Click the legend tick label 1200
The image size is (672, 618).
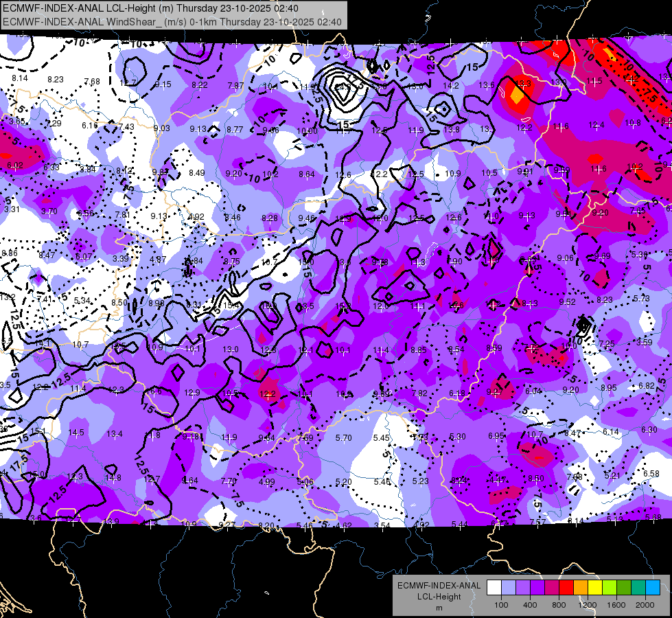tap(587, 605)
